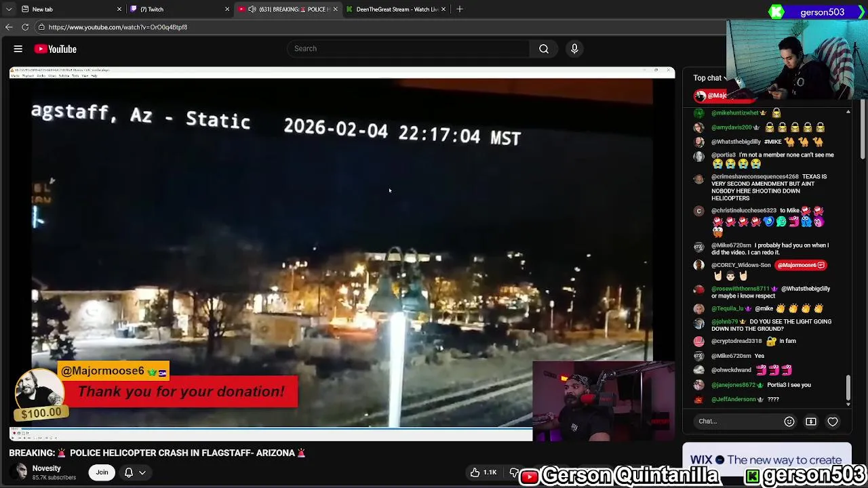Open @Whatsthebigdilly chat author
868x488 pixels.
(736, 142)
